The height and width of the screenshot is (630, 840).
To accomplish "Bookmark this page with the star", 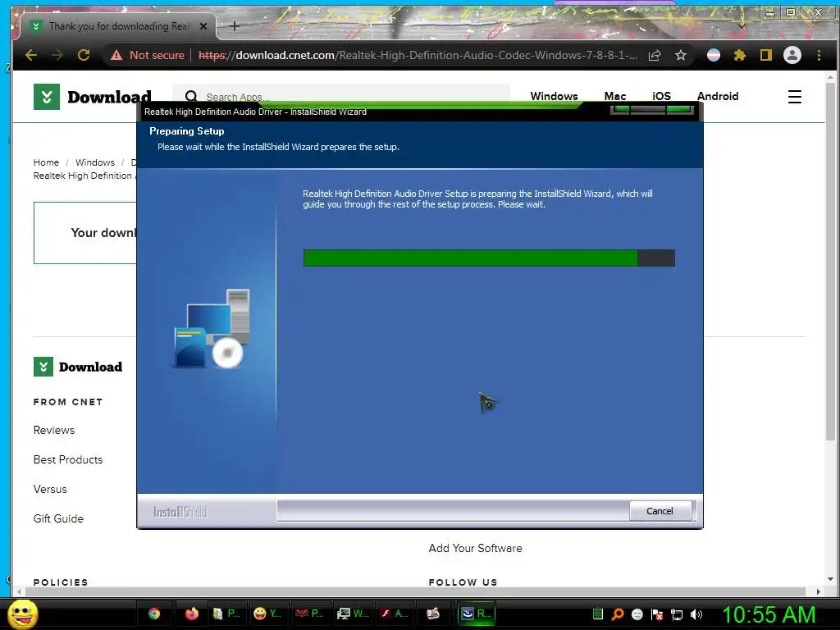I will tap(680, 55).
